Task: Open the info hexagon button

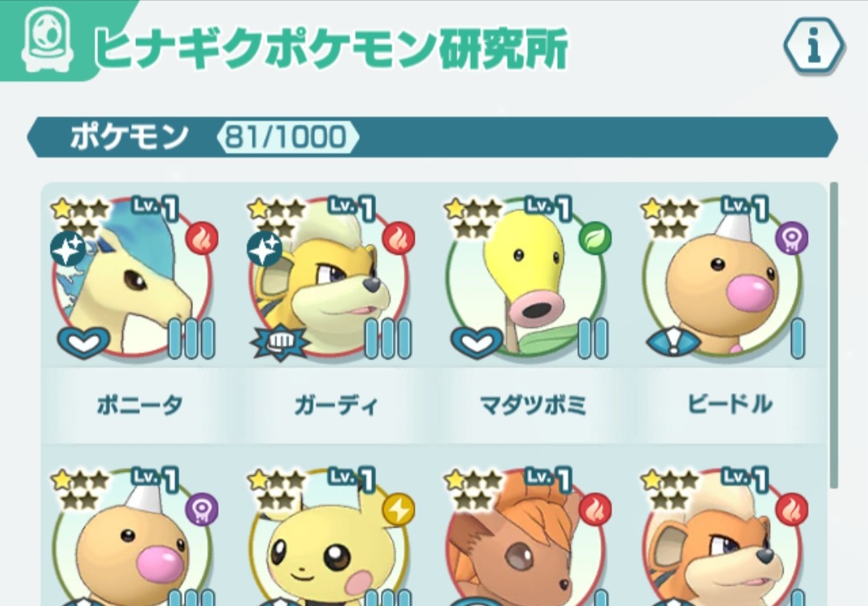Action: pyautogui.click(x=813, y=46)
